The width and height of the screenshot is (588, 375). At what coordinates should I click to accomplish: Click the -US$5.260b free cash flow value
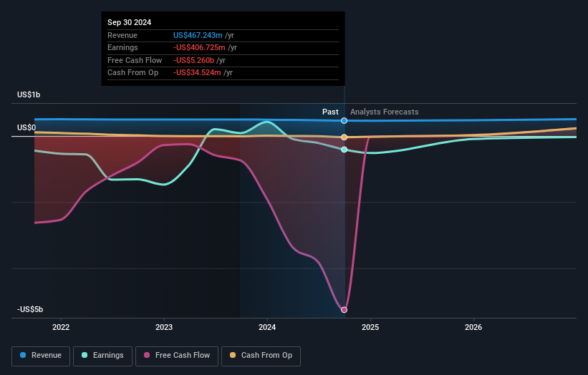point(193,60)
